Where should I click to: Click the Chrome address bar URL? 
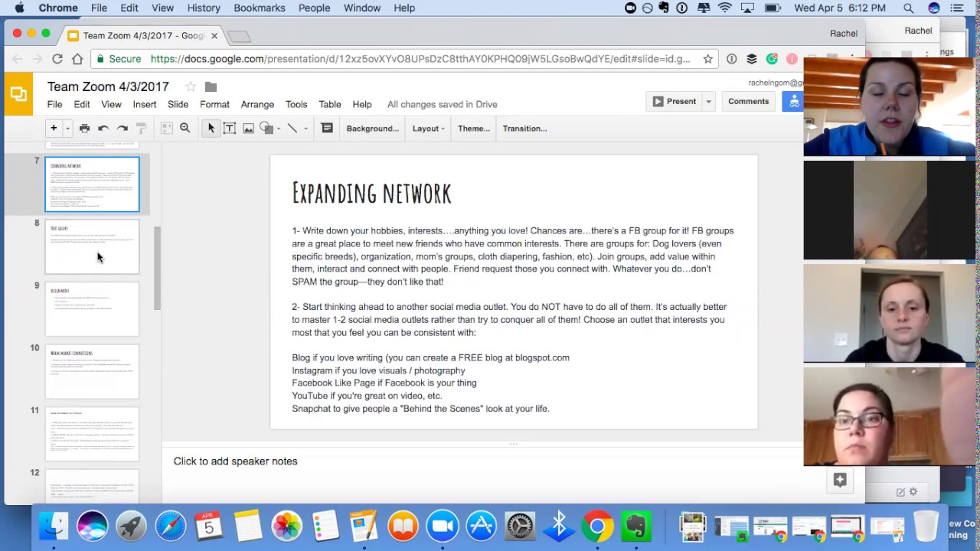(x=420, y=59)
